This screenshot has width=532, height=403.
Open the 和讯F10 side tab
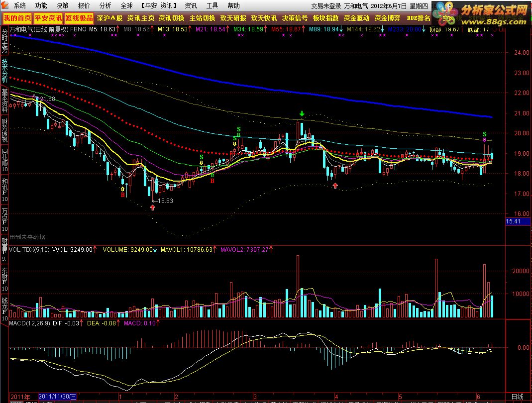(x=4, y=190)
